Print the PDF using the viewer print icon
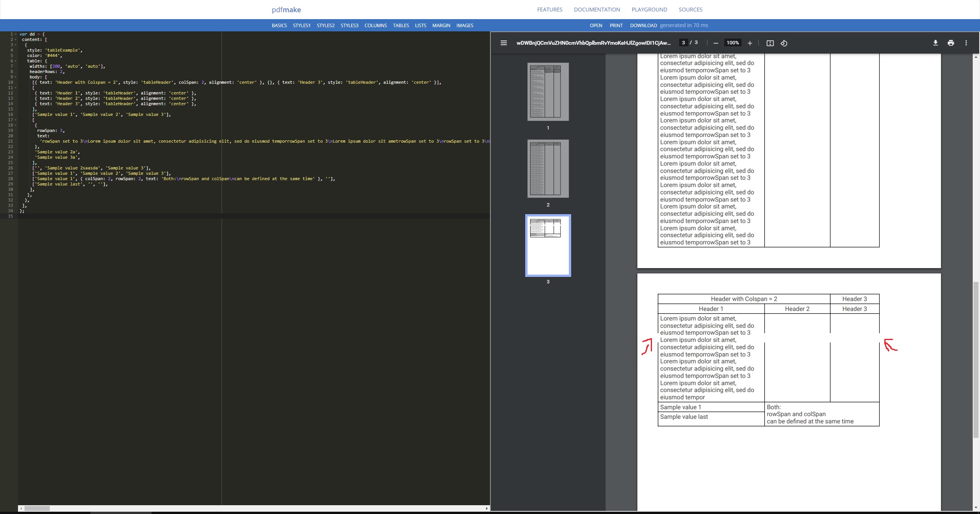Screen dimensions: 980x514 951,43
